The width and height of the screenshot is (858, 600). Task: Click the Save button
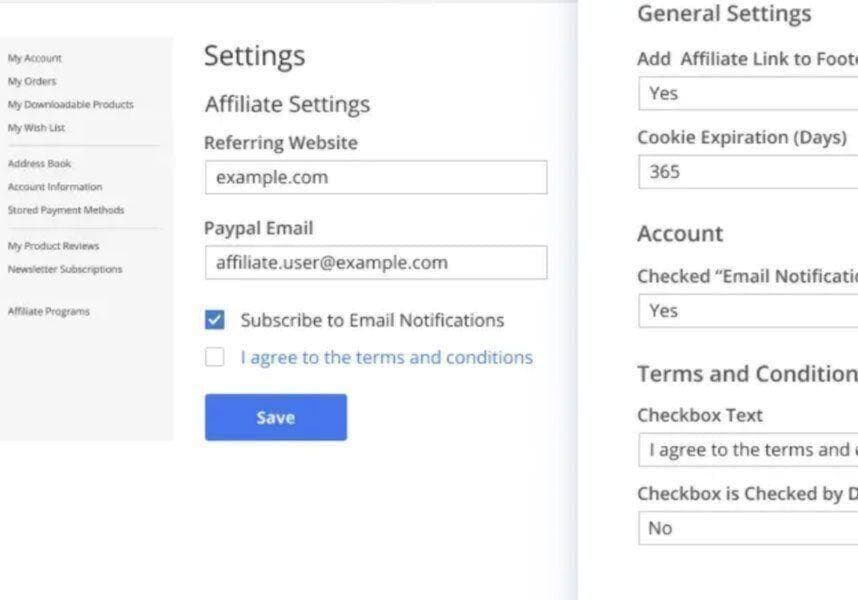pos(276,417)
